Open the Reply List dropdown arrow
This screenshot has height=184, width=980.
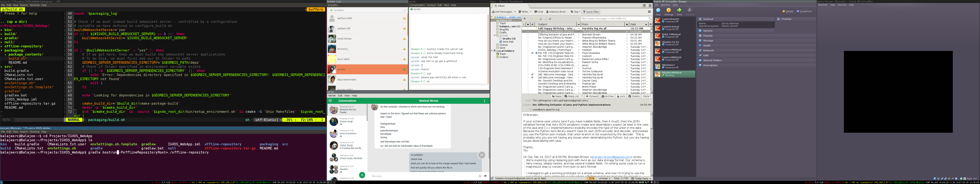click(582, 96)
